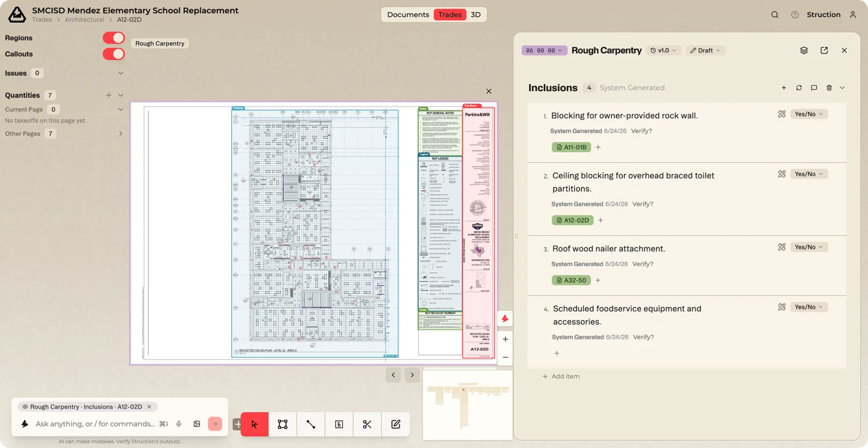This screenshot has height=448, width=868.
Task: Open the help question mark icon
Action: pos(795,15)
